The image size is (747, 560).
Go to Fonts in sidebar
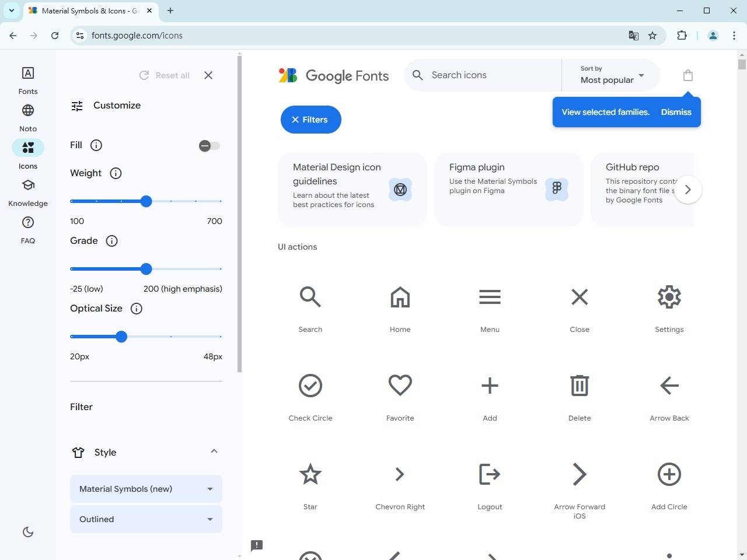click(28, 80)
